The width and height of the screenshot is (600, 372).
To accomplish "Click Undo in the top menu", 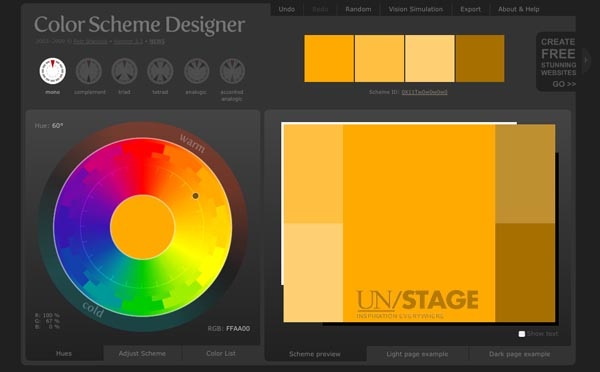I will tap(287, 9).
